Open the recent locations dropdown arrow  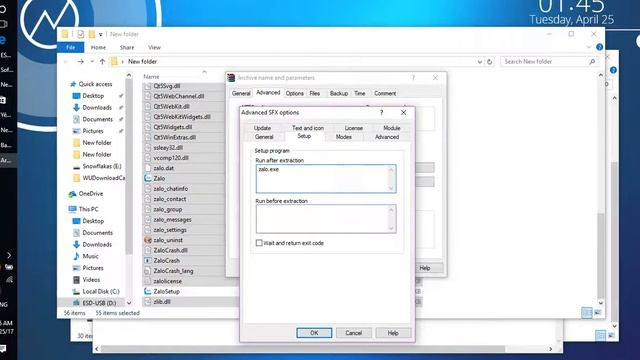point(92,62)
